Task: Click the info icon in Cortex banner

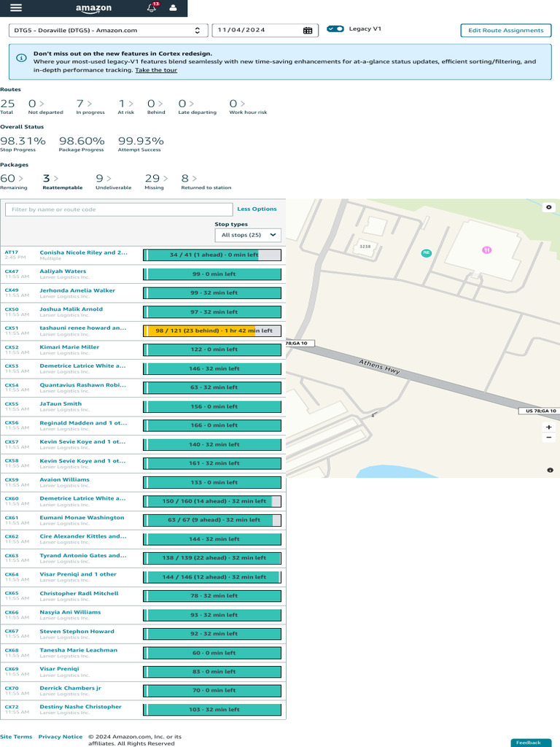Action: pos(21,58)
